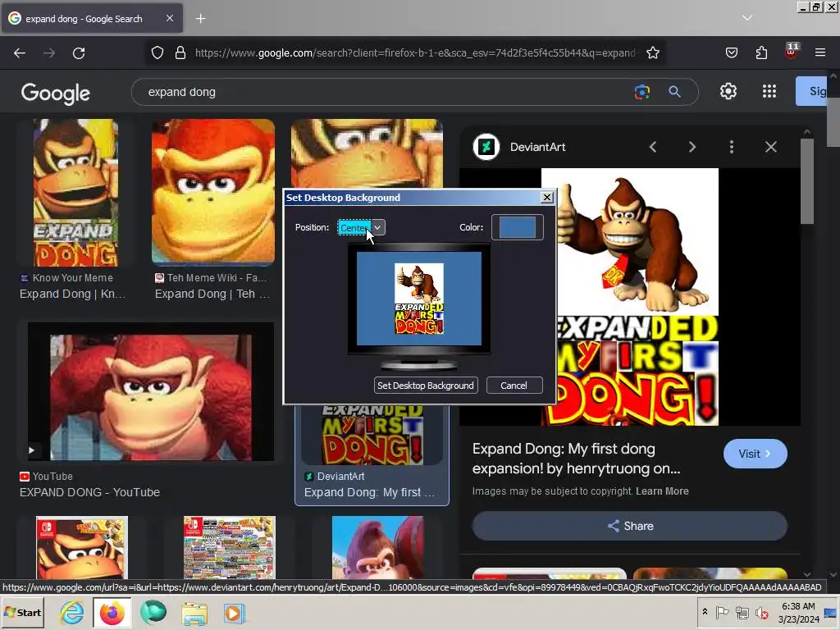
Task: Click the blue Sign in button
Action: [811, 91]
